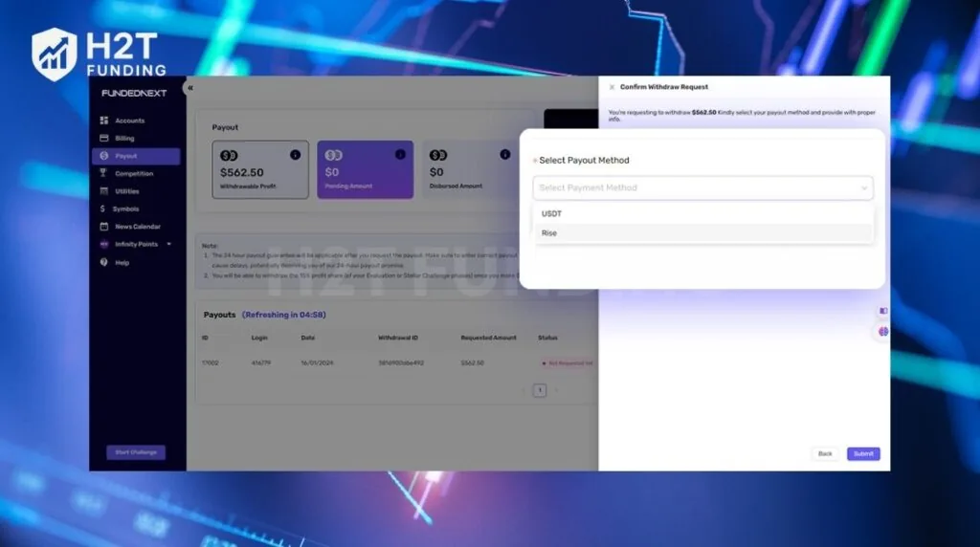Viewport: 980px width, 547px height.
Task: Click the purple widget icon at right edge
Action: point(883,311)
